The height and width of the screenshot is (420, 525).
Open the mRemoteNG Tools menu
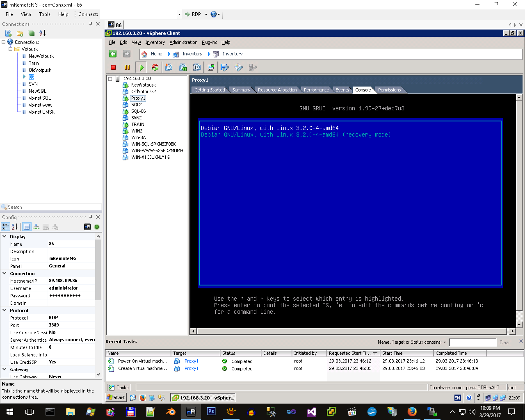(45, 14)
